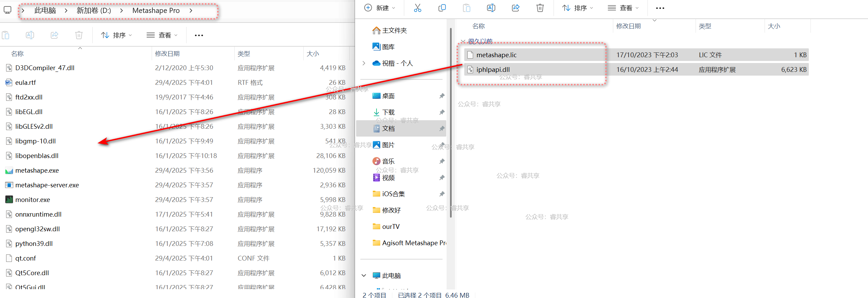The height and width of the screenshot is (298, 868).
Task: Sort right window by 大小 column
Action: click(774, 26)
